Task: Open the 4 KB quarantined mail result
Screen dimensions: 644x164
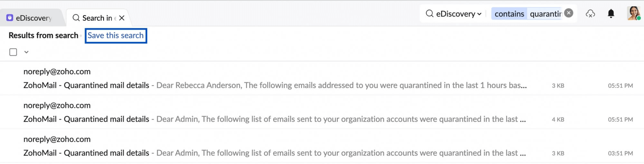Action: pos(322,112)
